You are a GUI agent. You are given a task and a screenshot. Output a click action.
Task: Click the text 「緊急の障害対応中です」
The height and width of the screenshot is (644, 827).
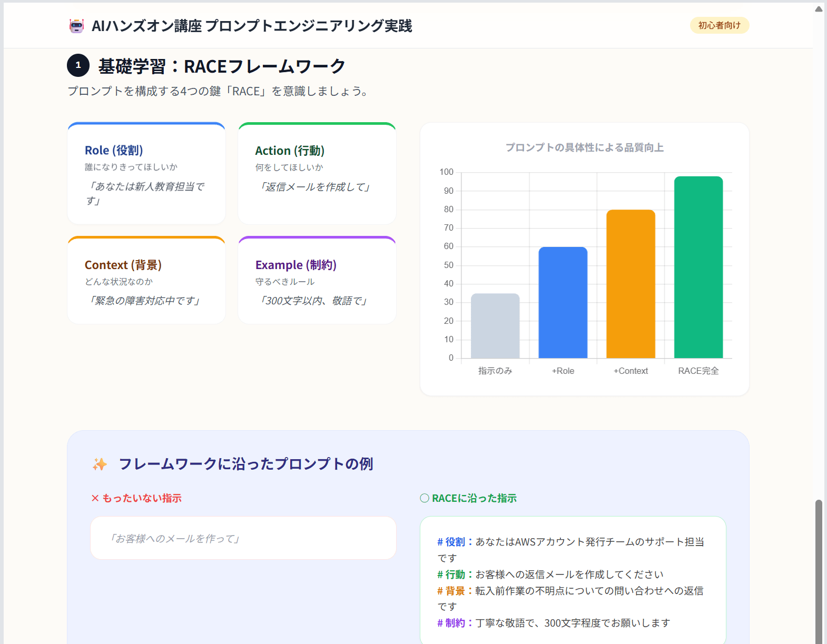pos(144,301)
